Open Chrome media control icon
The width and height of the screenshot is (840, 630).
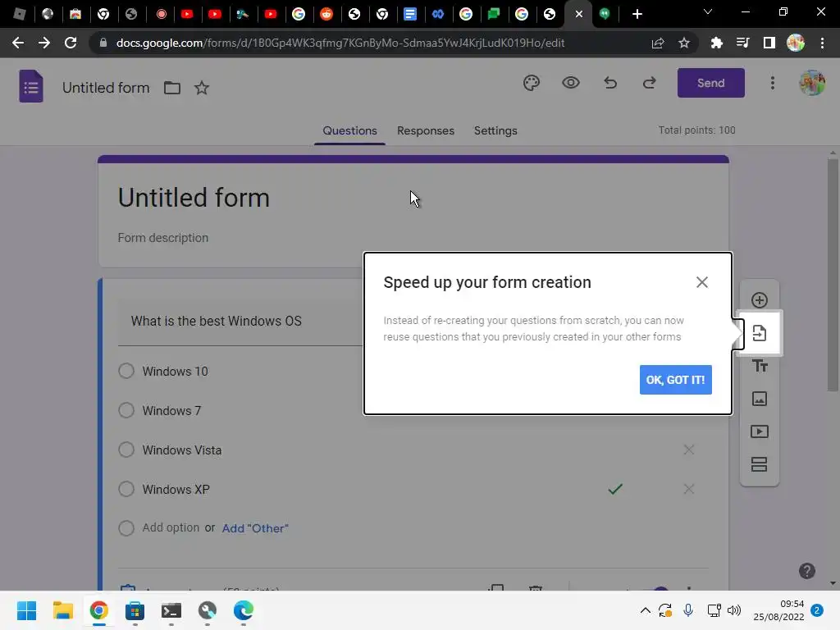(x=742, y=43)
